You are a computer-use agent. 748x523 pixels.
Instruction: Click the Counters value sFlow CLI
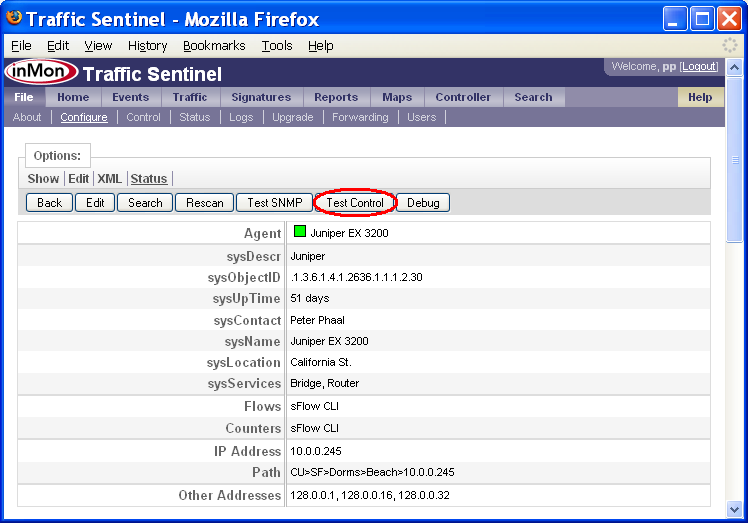tap(314, 428)
